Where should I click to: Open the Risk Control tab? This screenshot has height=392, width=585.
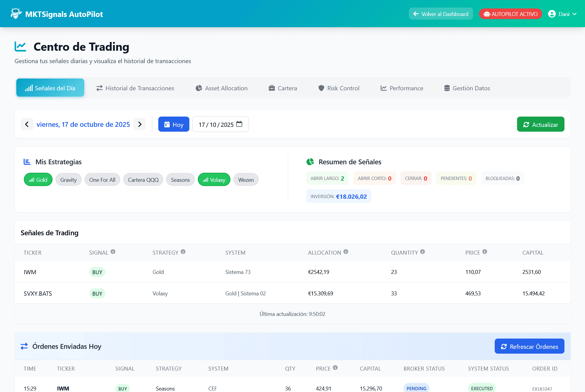point(339,88)
